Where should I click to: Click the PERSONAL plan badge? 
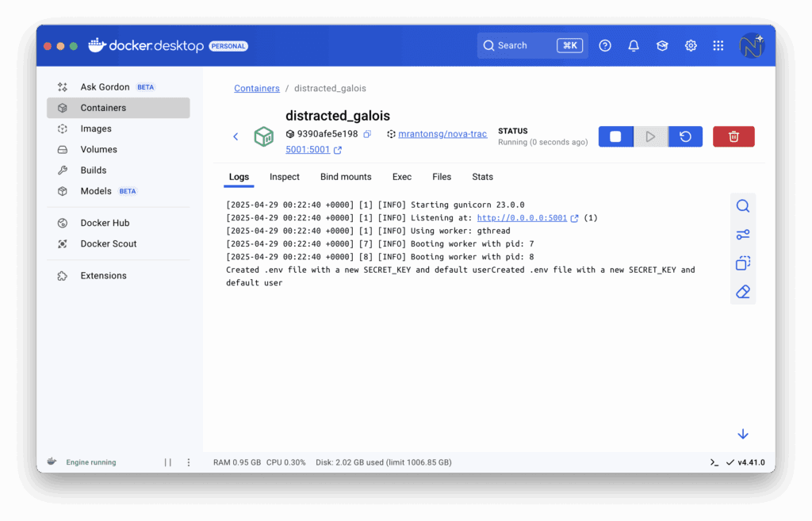point(228,46)
